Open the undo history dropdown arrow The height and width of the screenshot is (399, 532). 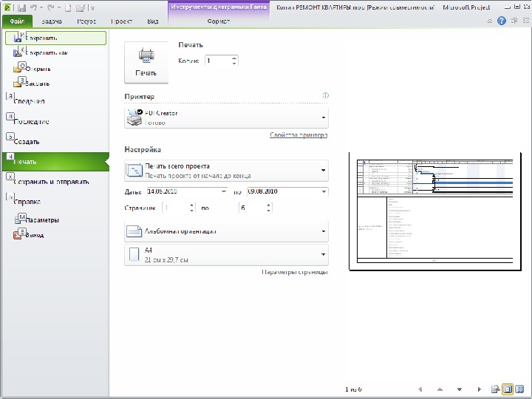41,7
